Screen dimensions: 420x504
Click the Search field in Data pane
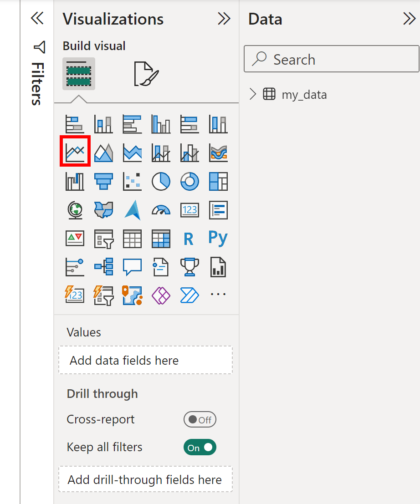tap(331, 59)
